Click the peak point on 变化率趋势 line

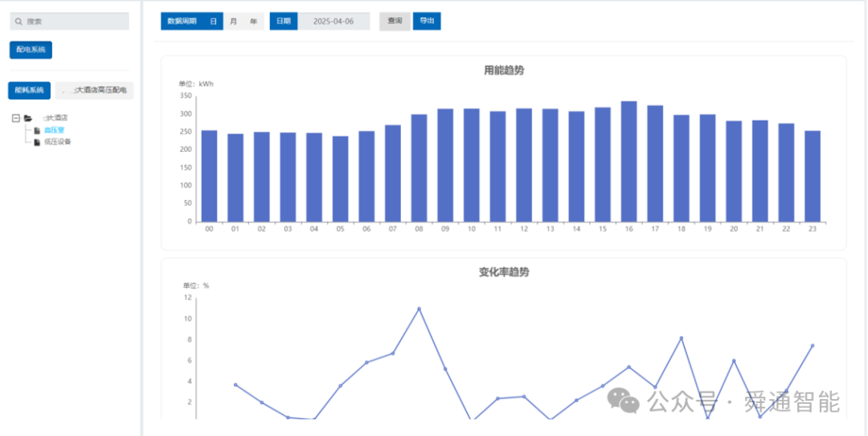(419, 309)
